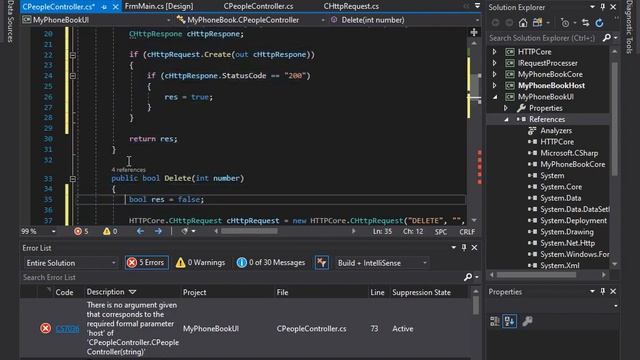Click the Pending Changes Filter clock icon
The height and width of the screenshot is (360, 640).
(x=565, y=23)
